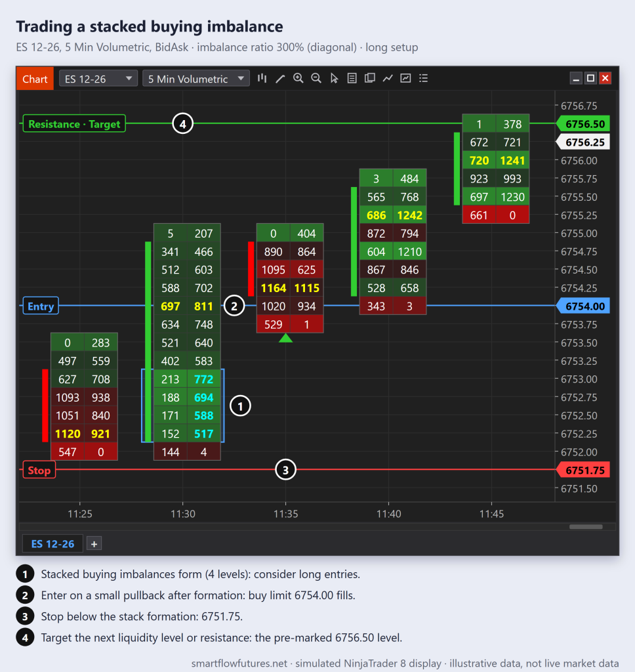Click the 484 ask cell
Screen dimensions: 635x672
pyautogui.click(x=409, y=178)
